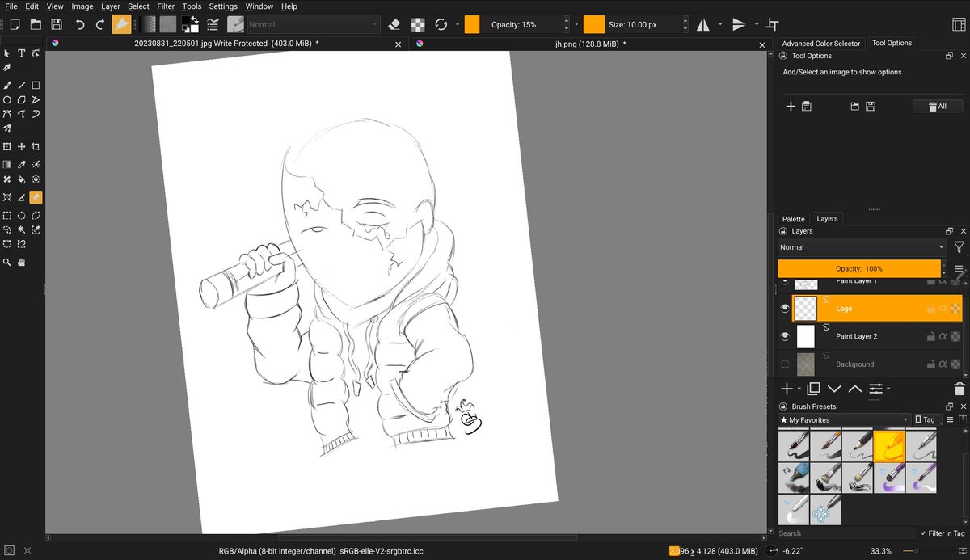The width and height of the screenshot is (970, 560).
Task: Expand the add layer dropdown arrow
Action: (x=799, y=389)
